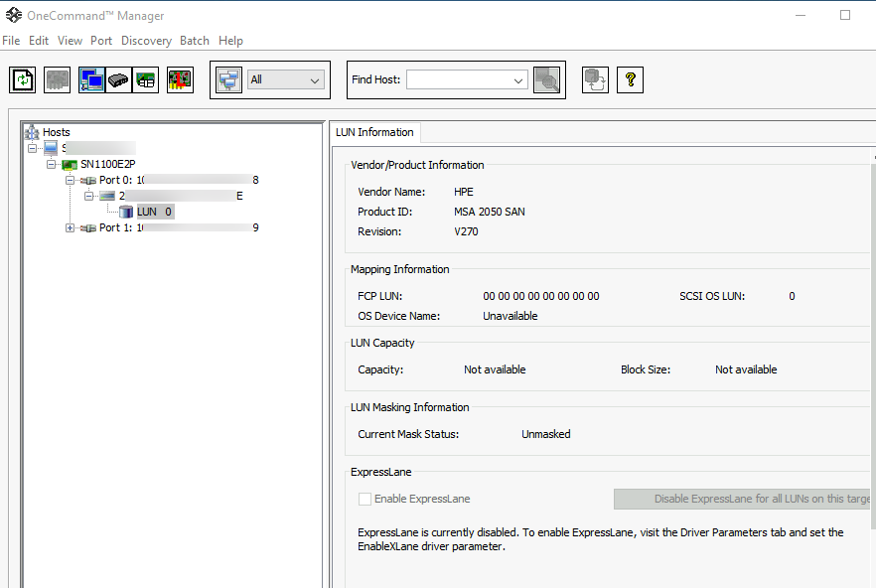
Task: Click the SCSI OS LUN value 0
Action: (x=792, y=296)
